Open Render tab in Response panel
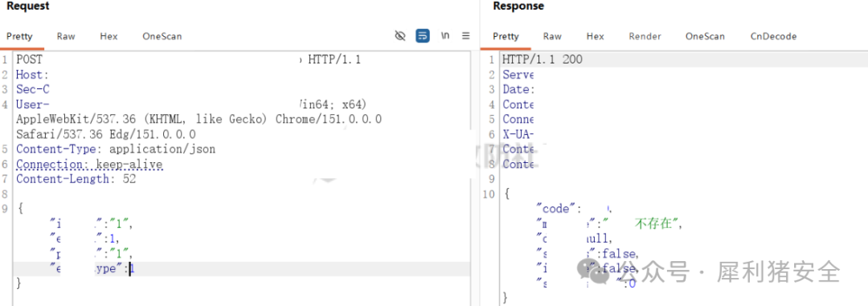The height and width of the screenshot is (306, 868). pyautogui.click(x=645, y=36)
